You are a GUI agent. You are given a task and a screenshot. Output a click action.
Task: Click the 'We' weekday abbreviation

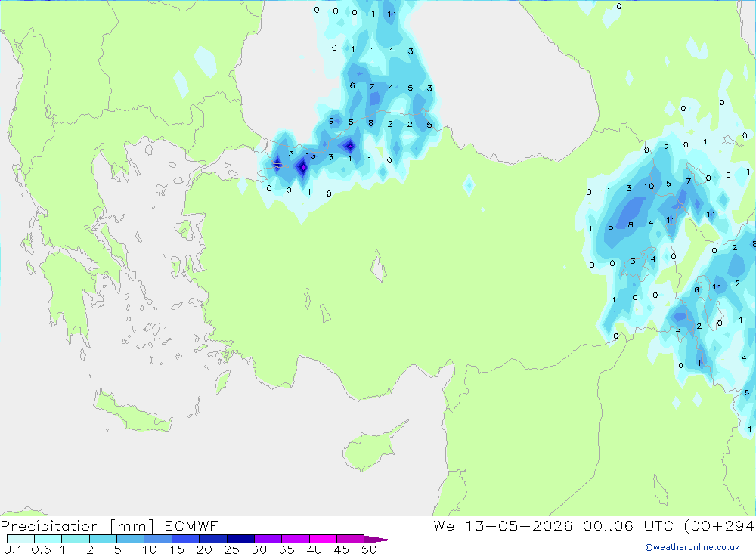444,525
